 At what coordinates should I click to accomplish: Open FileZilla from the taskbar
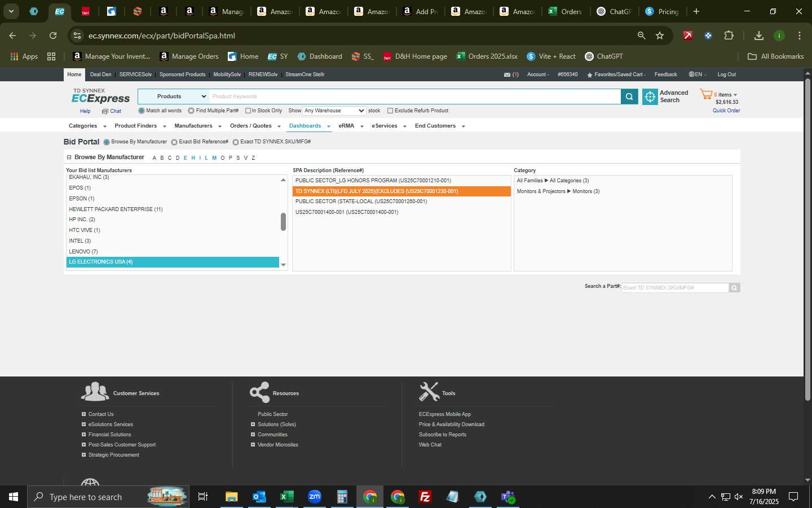[425, 497]
